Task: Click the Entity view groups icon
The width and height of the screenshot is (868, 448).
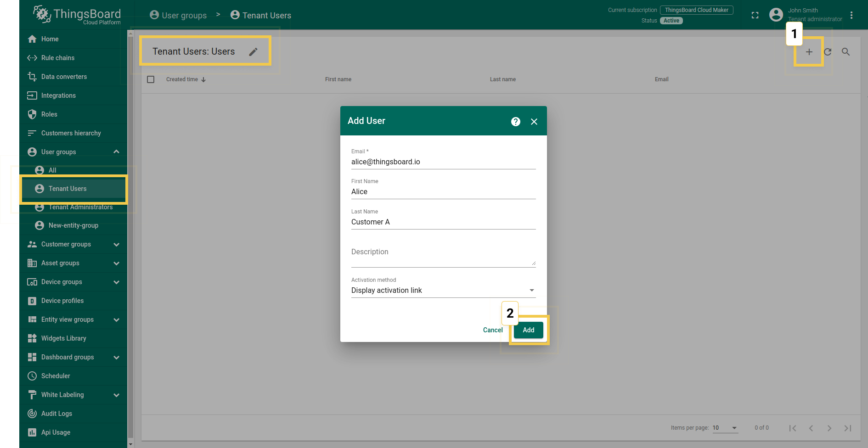Action: coord(32,319)
